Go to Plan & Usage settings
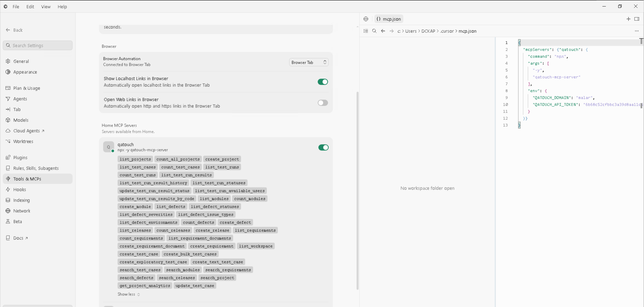The height and width of the screenshot is (307, 644). 37,88
